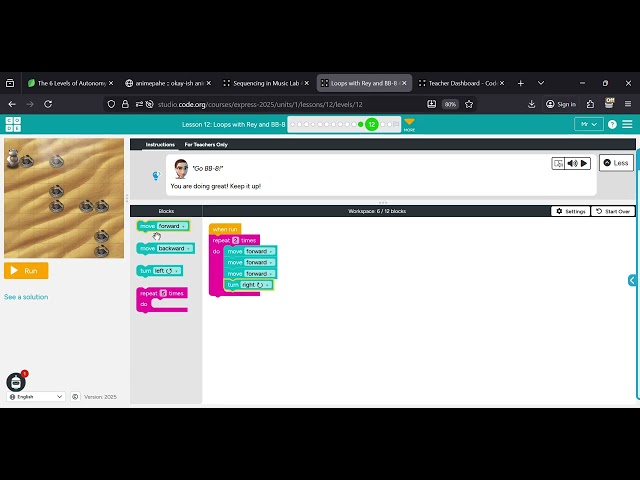
Task: Toggle the immersive reader icon
Action: click(558, 163)
